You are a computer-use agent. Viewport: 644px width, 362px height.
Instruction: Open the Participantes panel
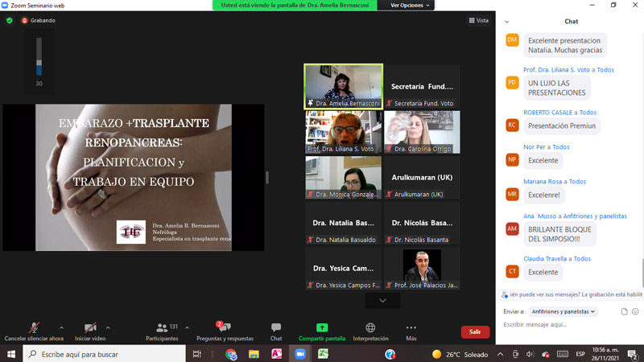coord(162,331)
